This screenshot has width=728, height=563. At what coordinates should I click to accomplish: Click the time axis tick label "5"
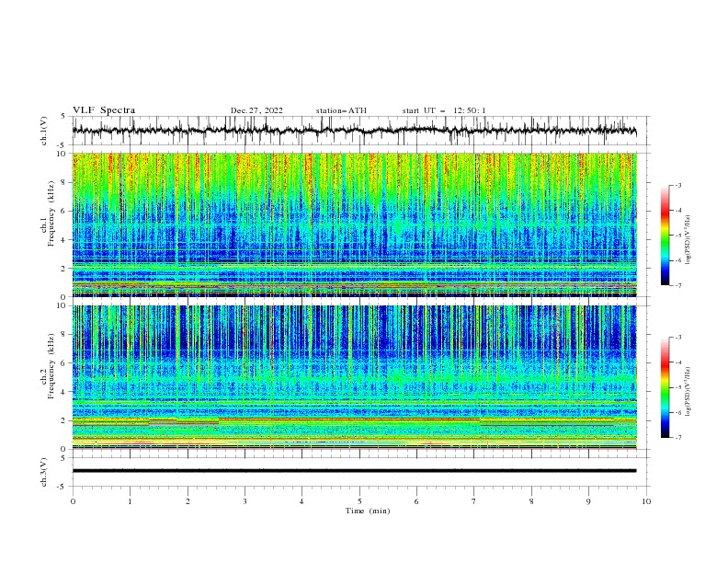point(359,501)
